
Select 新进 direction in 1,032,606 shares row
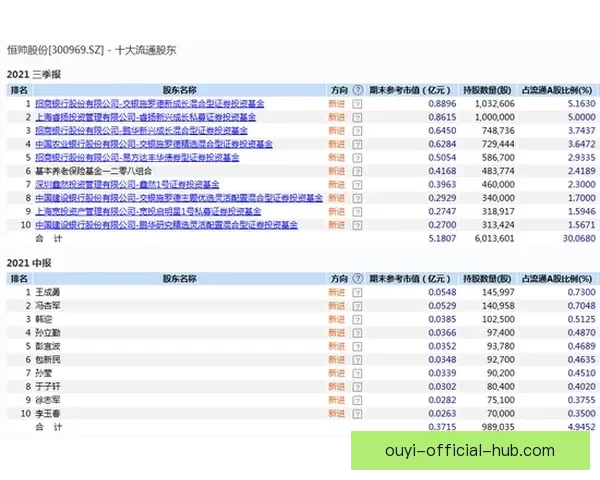pyautogui.click(x=337, y=104)
